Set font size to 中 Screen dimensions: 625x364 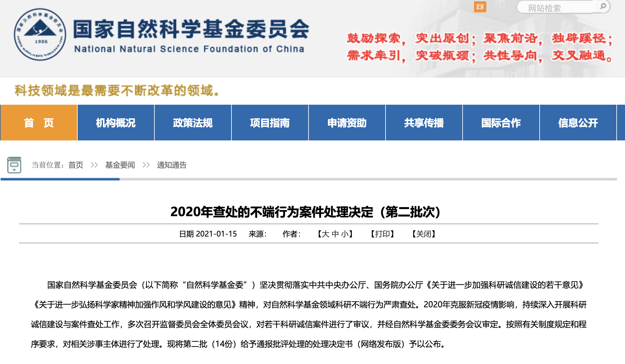(x=335, y=234)
